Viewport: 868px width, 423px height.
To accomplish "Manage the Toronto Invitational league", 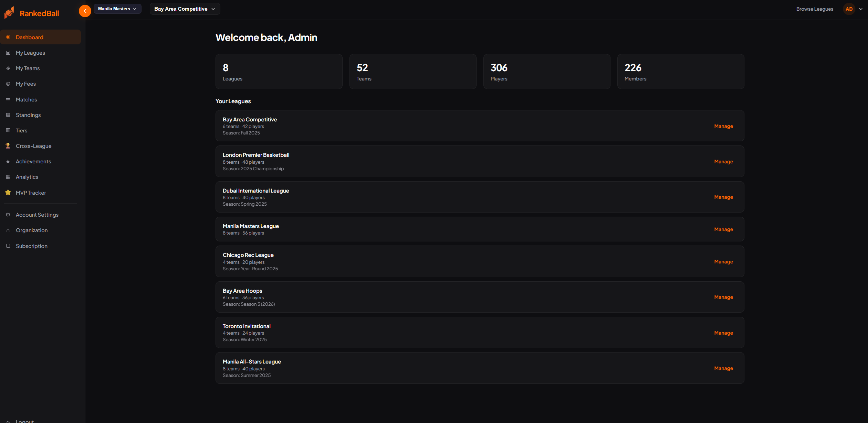I will click(723, 333).
